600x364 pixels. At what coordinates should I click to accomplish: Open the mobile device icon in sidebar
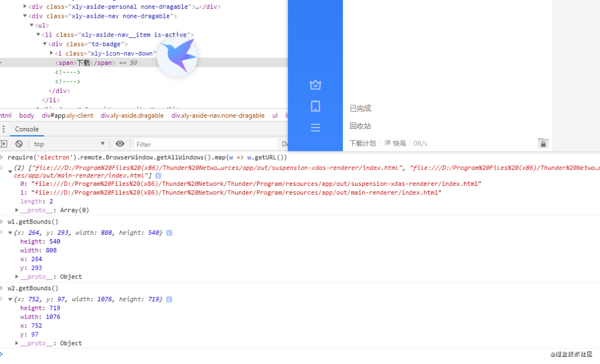pos(316,106)
